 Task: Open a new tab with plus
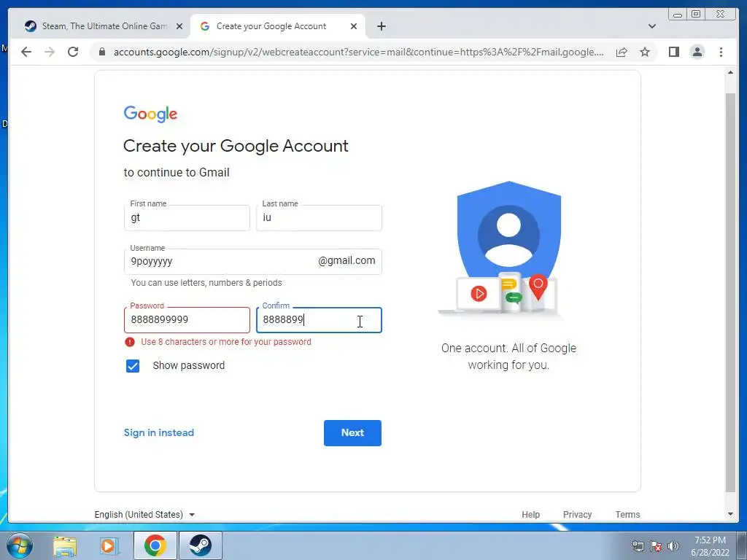[381, 26]
